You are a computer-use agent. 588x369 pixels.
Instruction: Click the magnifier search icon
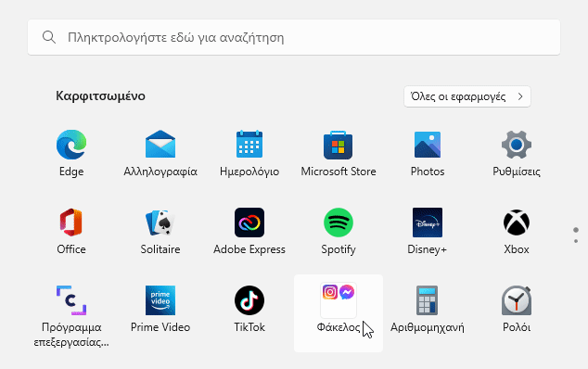(x=49, y=37)
